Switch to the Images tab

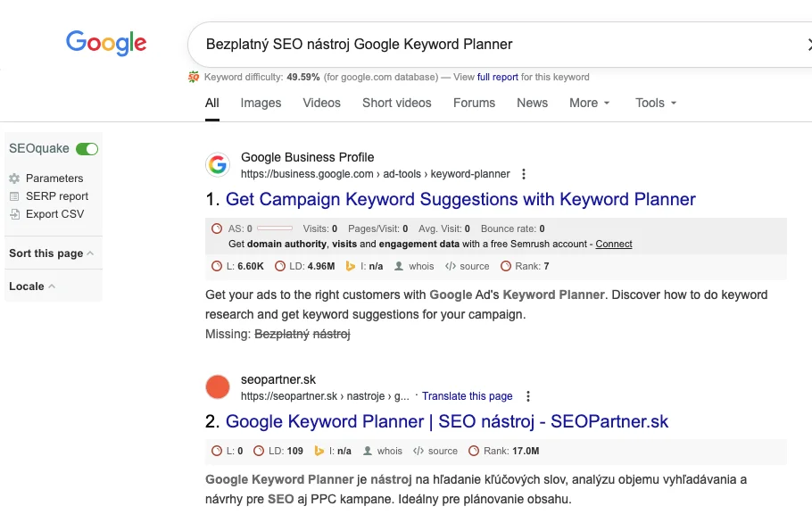(261, 103)
